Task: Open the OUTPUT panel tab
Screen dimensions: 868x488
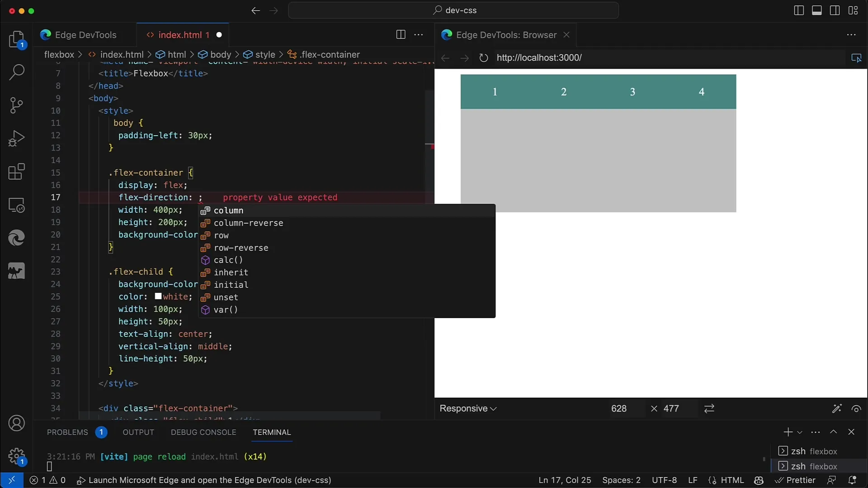Action: [x=138, y=432]
